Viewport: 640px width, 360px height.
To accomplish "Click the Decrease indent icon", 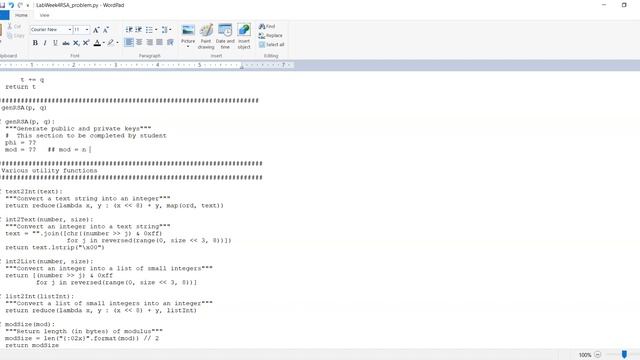I will pyautogui.click(x=129, y=30).
